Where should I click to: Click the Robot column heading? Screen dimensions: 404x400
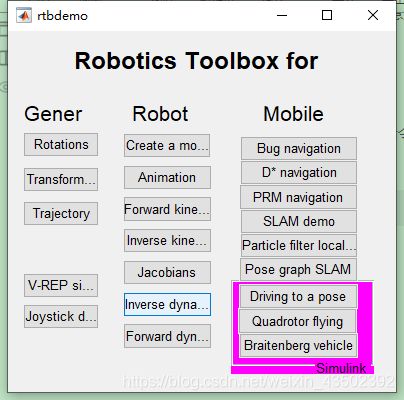[x=160, y=114]
